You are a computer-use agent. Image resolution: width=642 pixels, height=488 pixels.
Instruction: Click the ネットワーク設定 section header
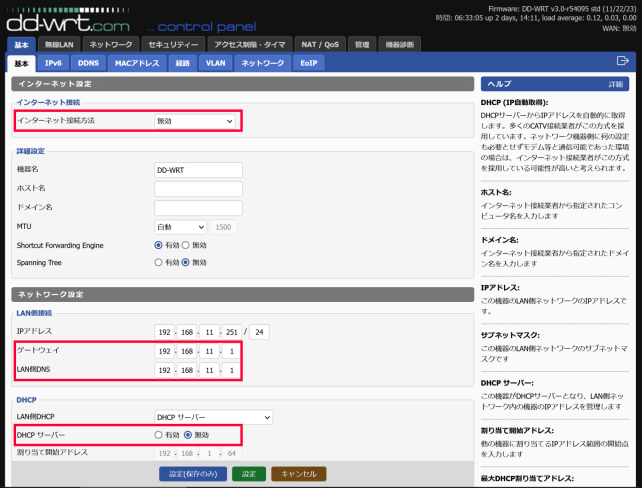242,294
